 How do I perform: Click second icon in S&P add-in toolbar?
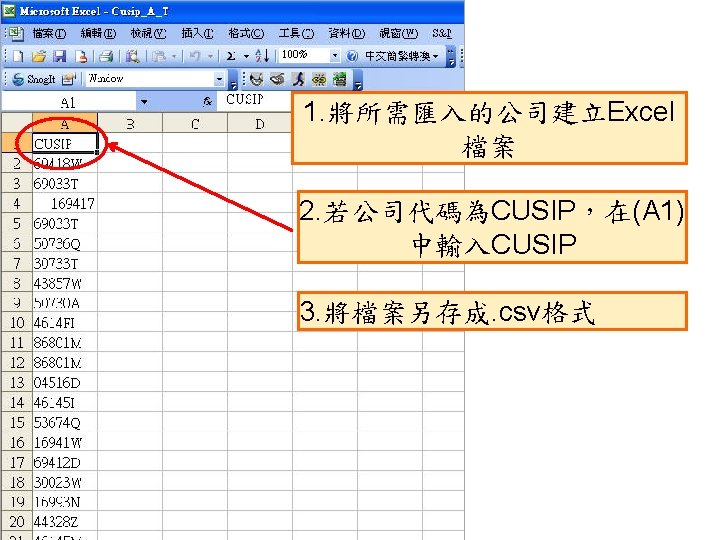click(x=277, y=79)
